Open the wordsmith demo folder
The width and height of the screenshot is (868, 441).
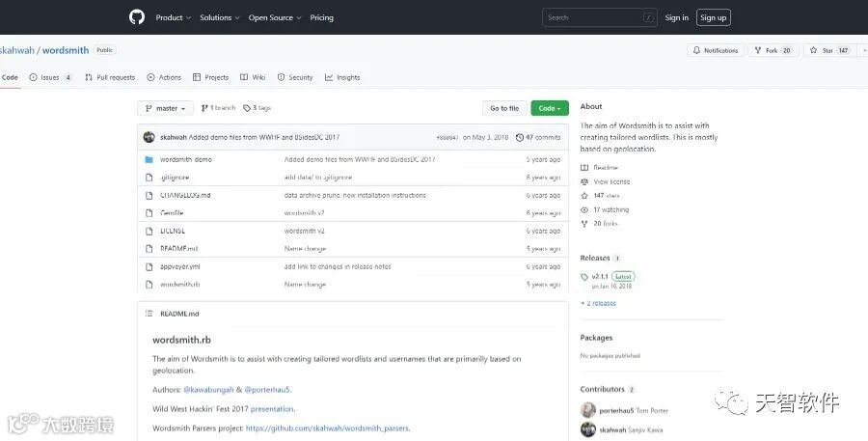pyautogui.click(x=186, y=159)
